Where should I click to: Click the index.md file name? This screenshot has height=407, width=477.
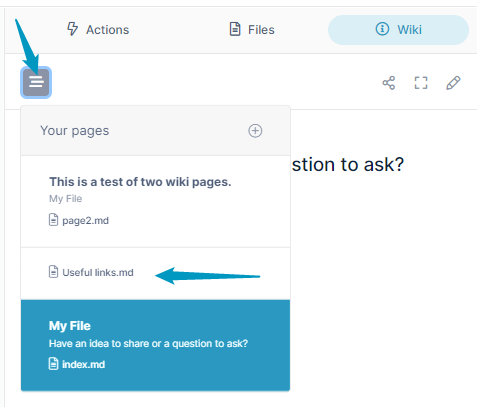pos(83,364)
